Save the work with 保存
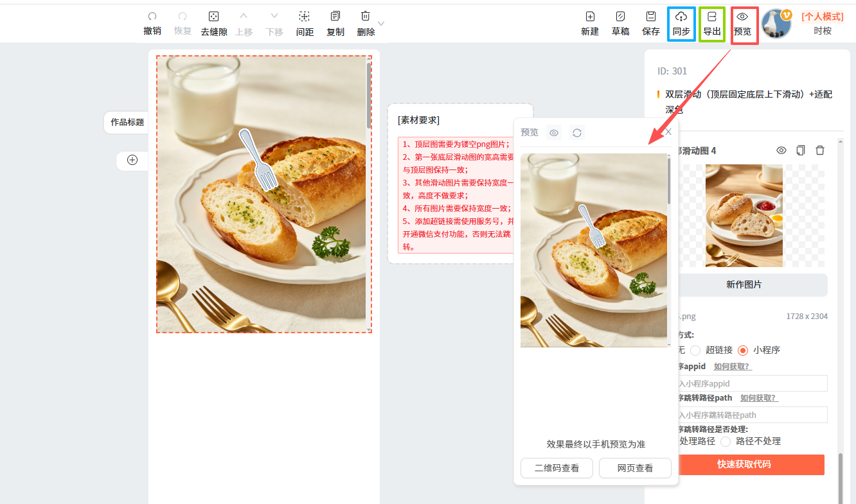Image resolution: width=856 pixels, height=504 pixels. click(x=651, y=24)
